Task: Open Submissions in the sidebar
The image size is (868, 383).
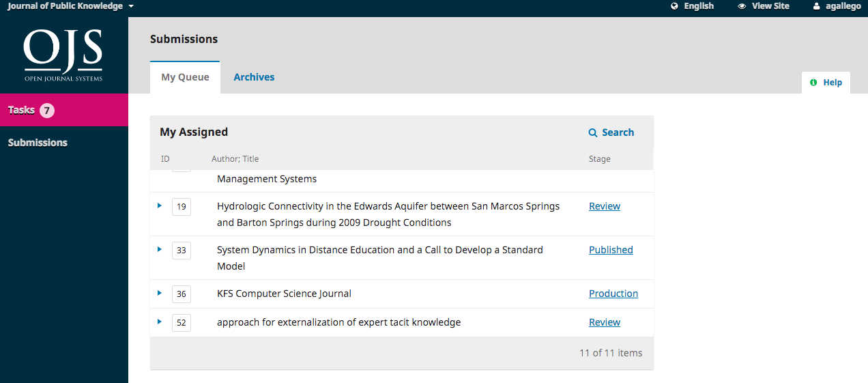Action: (x=38, y=143)
